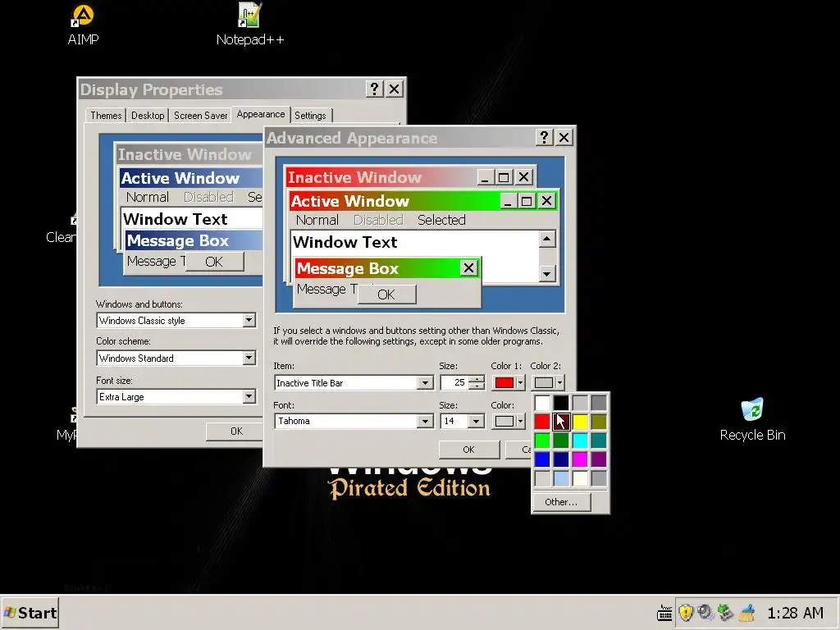
Task: Pick the purple swatch in palette
Action: click(x=599, y=459)
